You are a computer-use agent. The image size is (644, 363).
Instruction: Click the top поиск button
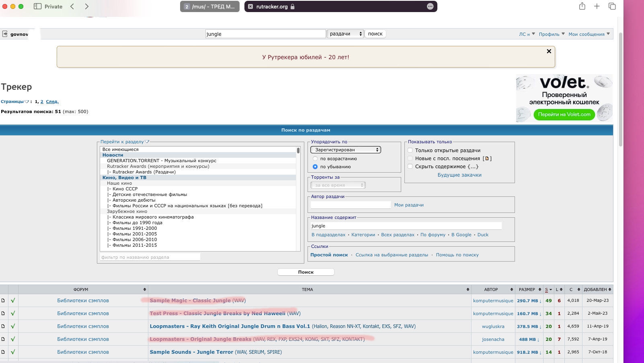coord(375,34)
